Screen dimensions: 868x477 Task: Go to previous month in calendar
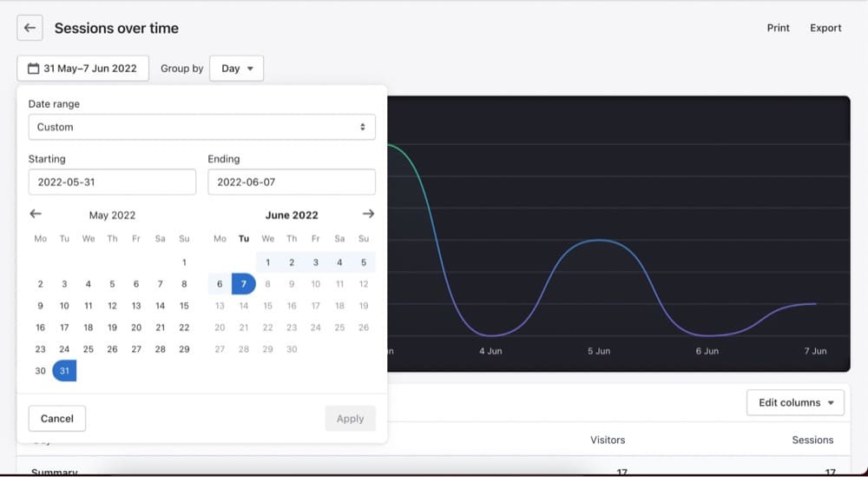click(x=36, y=214)
